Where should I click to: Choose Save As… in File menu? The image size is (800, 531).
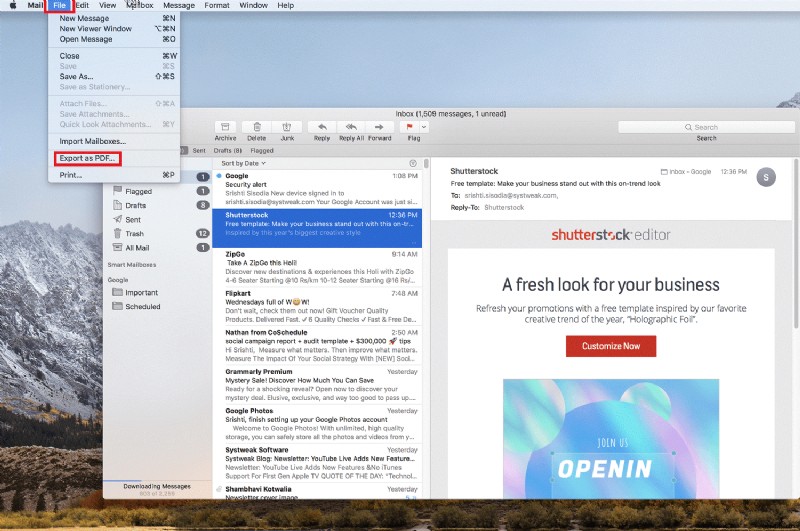114,77
